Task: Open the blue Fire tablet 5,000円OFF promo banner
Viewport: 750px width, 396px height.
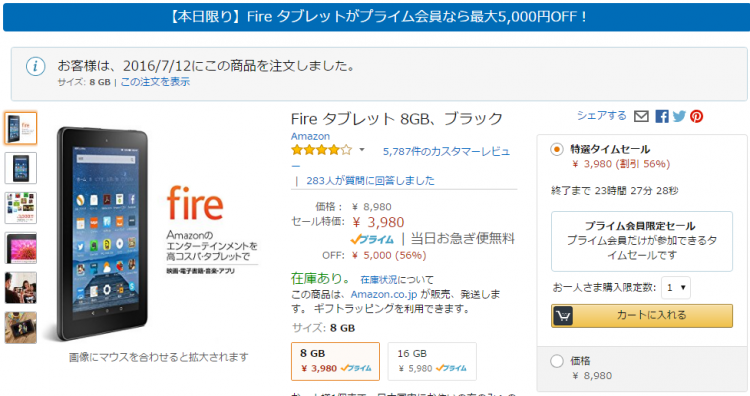Action: [376, 17]
